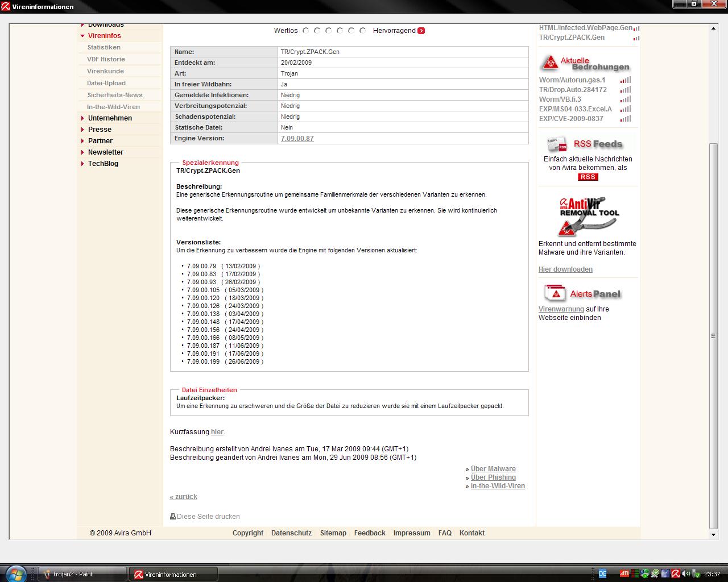Open the TR/Drop.Auto.284172 threat entry
The image size is (728, 582).
pos(573,90)
